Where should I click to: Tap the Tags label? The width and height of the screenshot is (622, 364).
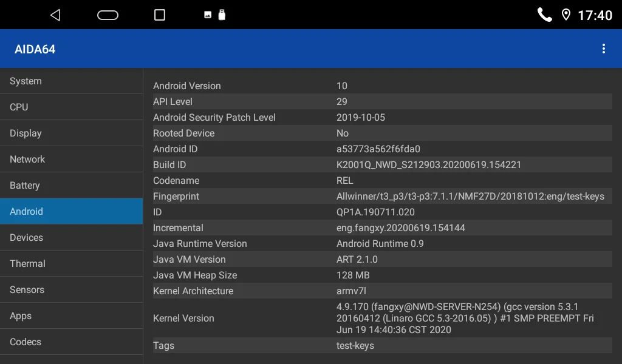click(x=163, y=346)
